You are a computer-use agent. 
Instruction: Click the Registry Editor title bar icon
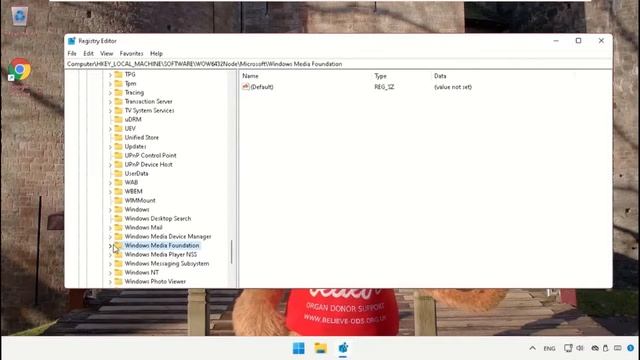pyautogui.click(x=72, y=41)
